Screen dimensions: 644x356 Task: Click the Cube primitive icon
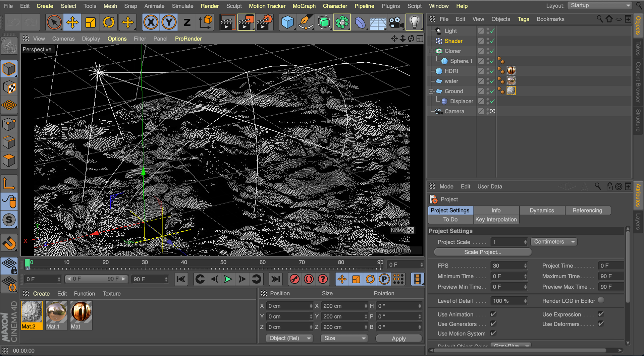pos(287,22)
